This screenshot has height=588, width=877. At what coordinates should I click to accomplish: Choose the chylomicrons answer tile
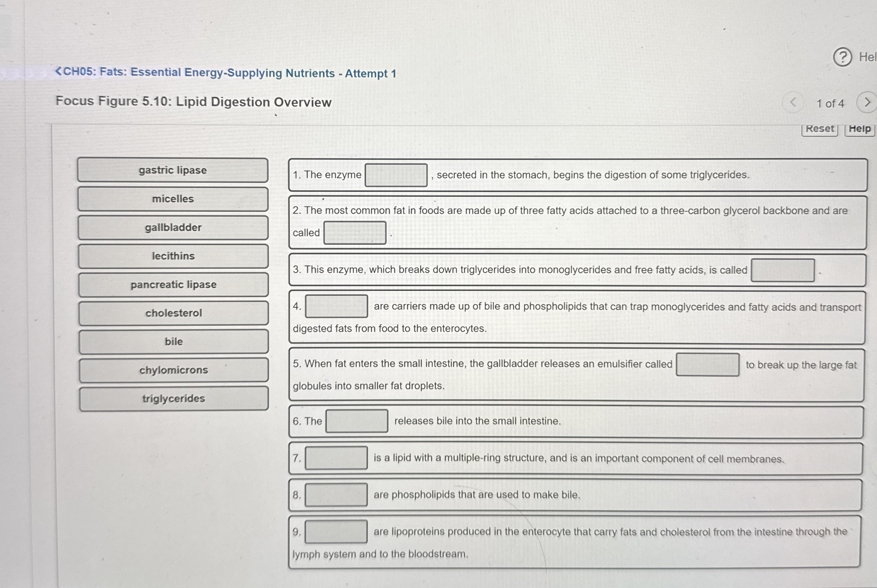click(173, 370)
